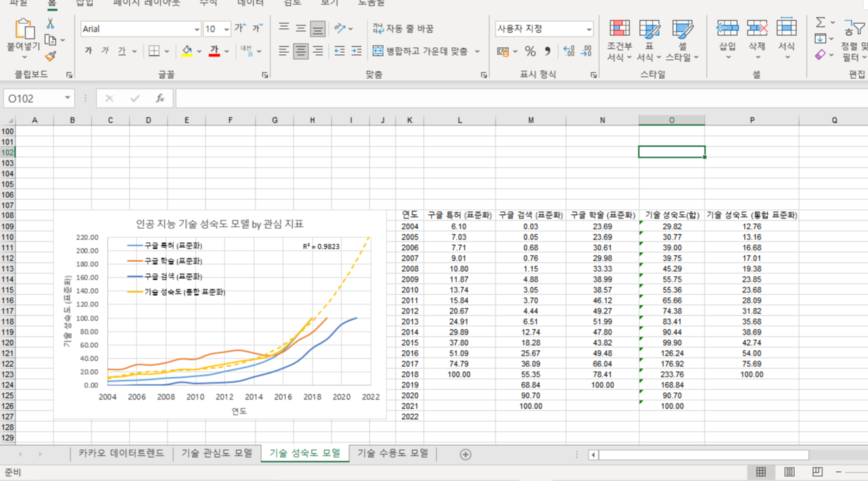Click the Clear eraser icon
This screenshot has height=481, width=868.
tap(821, 54)
